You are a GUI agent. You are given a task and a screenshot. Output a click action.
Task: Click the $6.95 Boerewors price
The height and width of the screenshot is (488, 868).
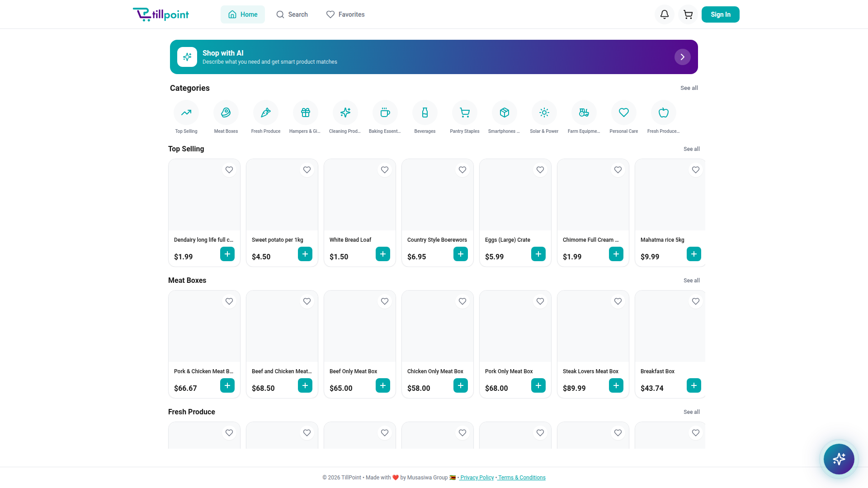coord(416,257)
